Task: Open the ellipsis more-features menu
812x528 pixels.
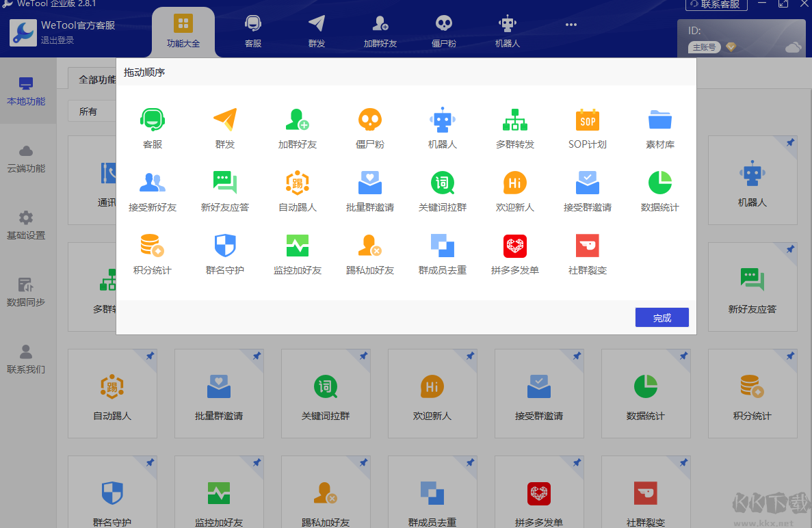Action: tap(571, 25)
